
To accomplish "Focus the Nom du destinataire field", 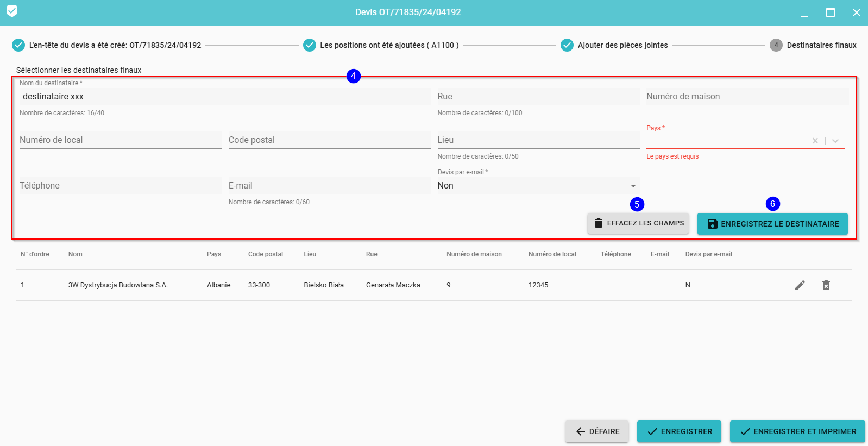I will coord(225,97).
